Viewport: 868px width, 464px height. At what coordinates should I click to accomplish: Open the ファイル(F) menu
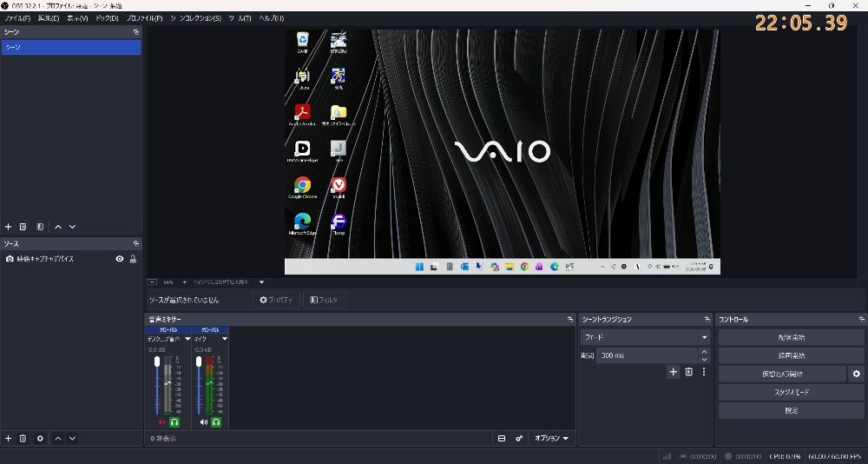(17, 18)
